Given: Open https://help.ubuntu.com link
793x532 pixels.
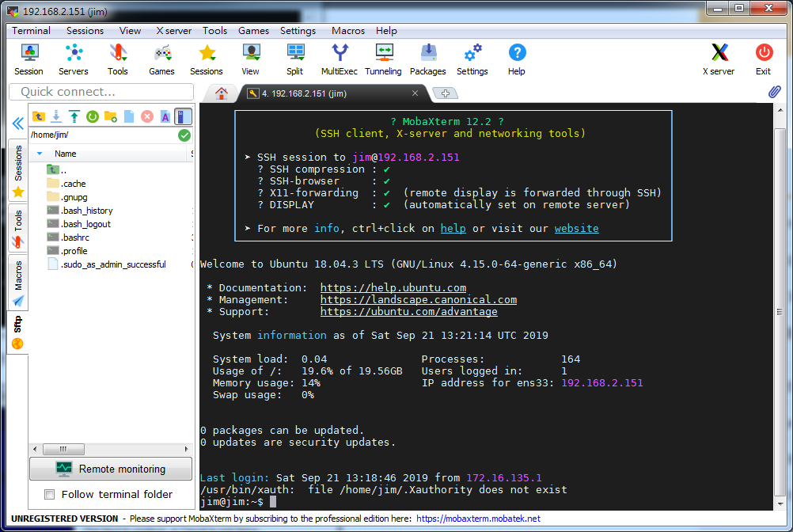Looking at the screenshot, I should 393,287.
